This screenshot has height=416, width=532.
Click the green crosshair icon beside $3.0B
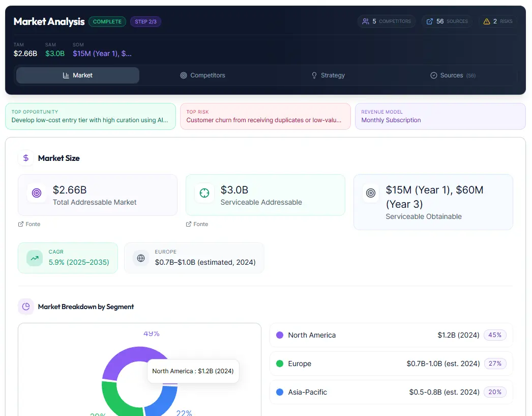click(204, 193)
